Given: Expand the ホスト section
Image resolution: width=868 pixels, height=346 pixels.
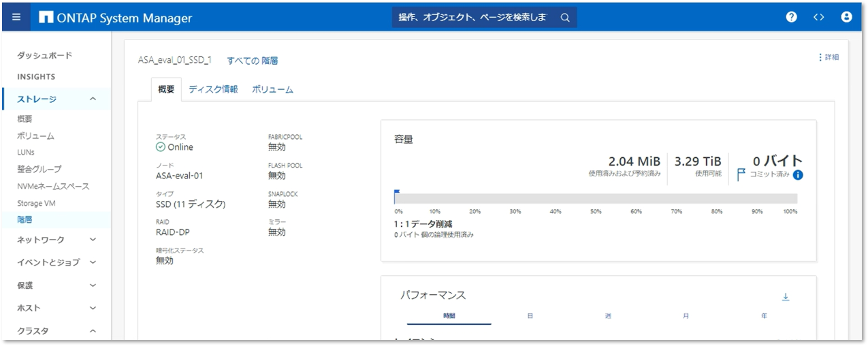Looking at the screenshot, I should (56, 308).
